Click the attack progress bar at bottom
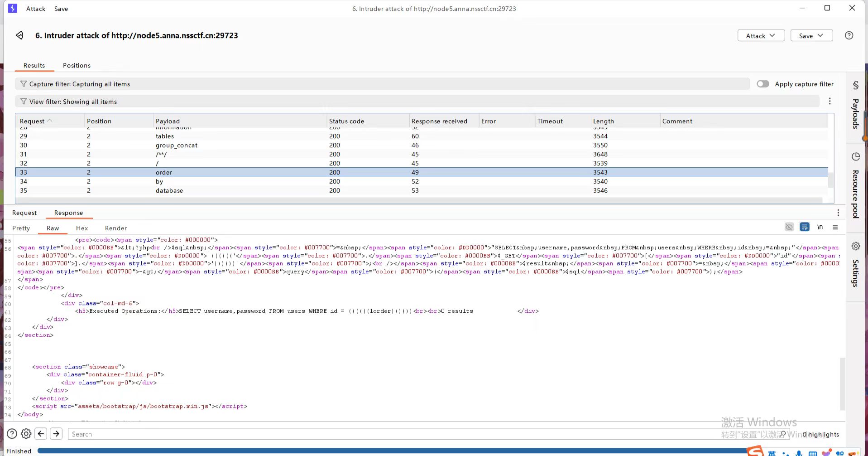868x456 pixels. pyautogui.click(x=393, y=451)
